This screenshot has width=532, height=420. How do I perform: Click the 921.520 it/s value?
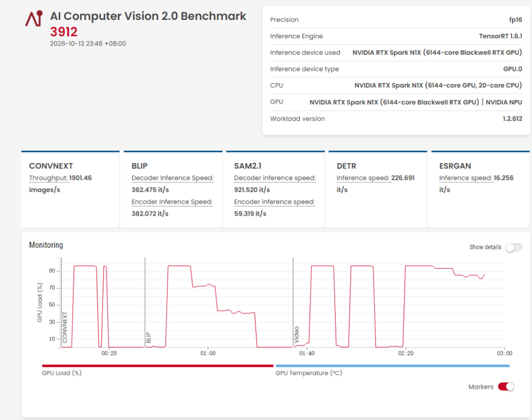(252, 190)
